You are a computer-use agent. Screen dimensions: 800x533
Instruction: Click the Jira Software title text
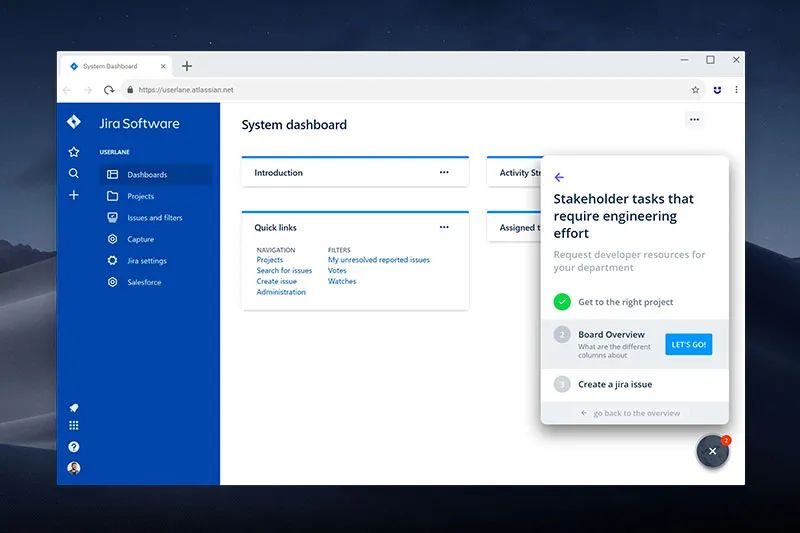[139, 123]
